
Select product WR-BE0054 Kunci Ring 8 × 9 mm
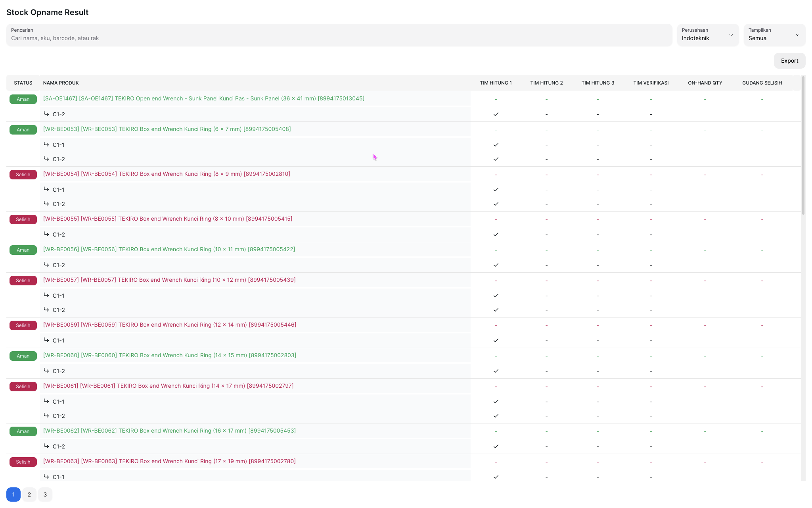(167, 174)
